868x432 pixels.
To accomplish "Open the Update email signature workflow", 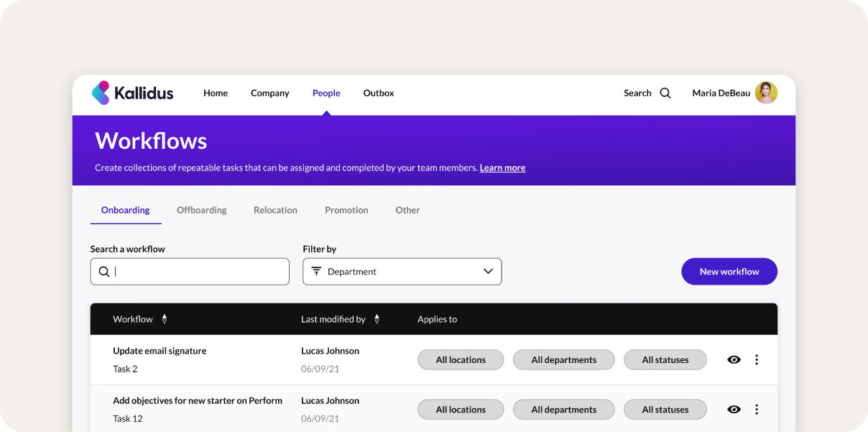I will [160, 351].
